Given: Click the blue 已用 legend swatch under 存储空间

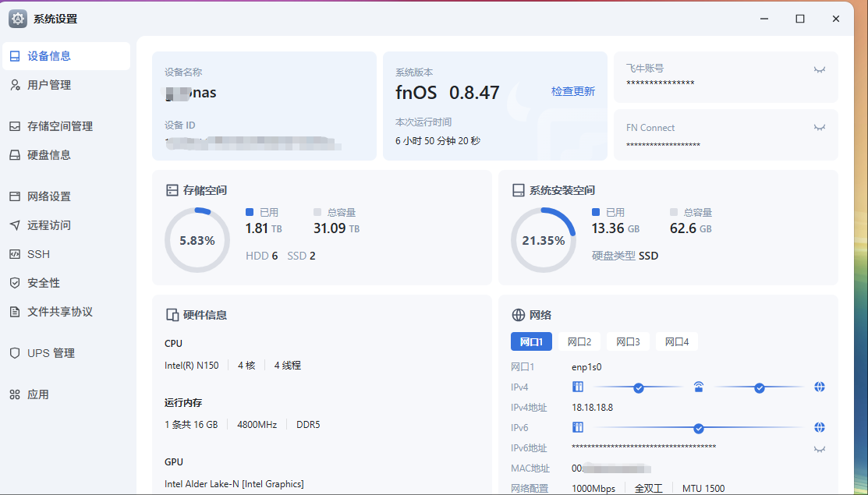Looking at the screenshot, I should click(x=249, y=212).
